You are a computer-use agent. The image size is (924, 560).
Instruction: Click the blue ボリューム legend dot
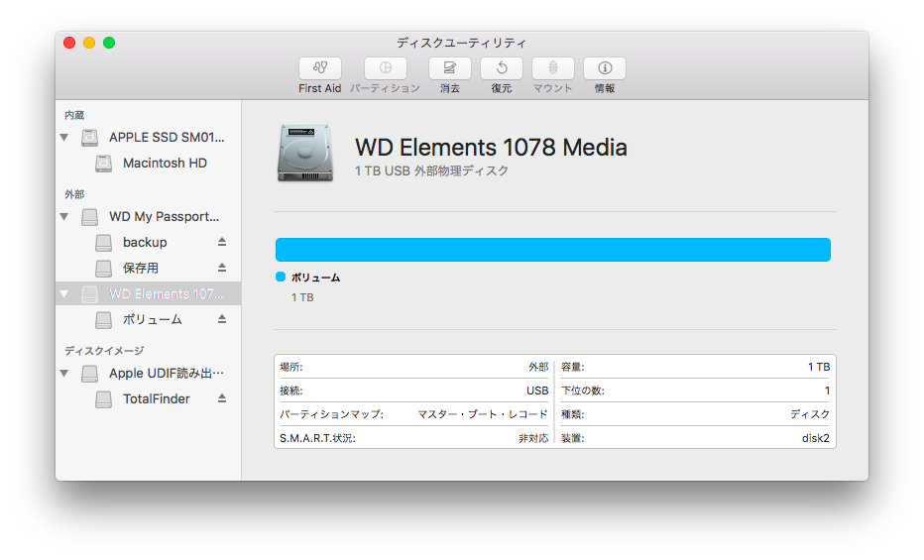[281, 277]
